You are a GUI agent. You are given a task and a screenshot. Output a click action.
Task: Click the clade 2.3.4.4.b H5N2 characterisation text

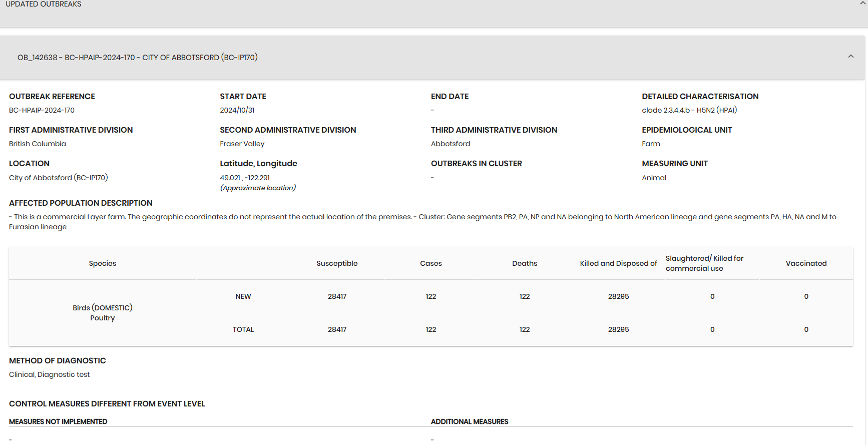689,110
